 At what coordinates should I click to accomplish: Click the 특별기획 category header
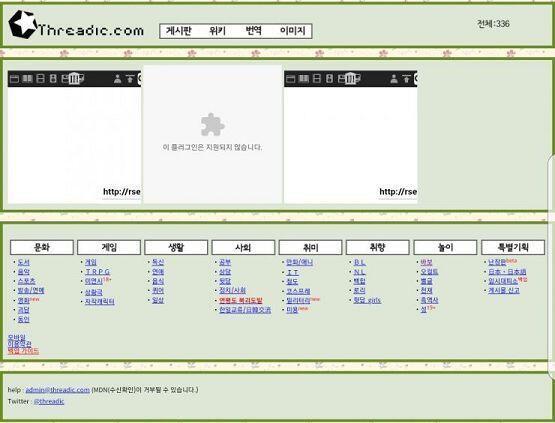point(513,247)
